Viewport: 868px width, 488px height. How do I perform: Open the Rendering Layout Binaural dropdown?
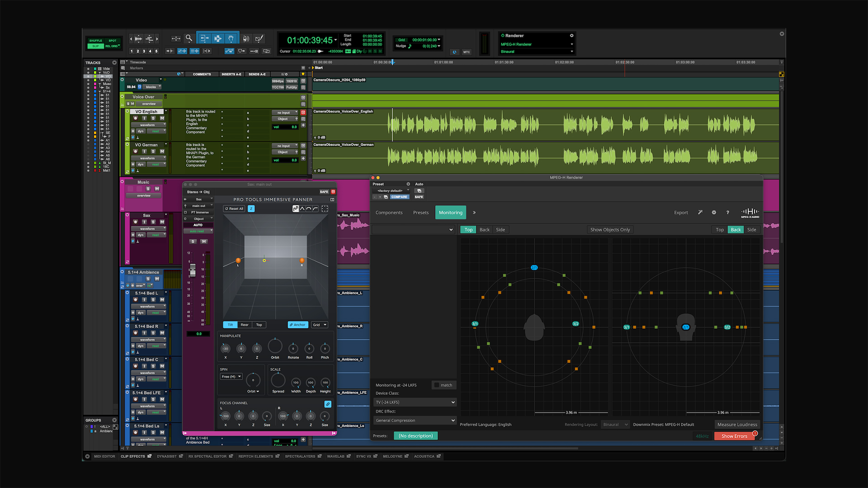pos(615,425)
